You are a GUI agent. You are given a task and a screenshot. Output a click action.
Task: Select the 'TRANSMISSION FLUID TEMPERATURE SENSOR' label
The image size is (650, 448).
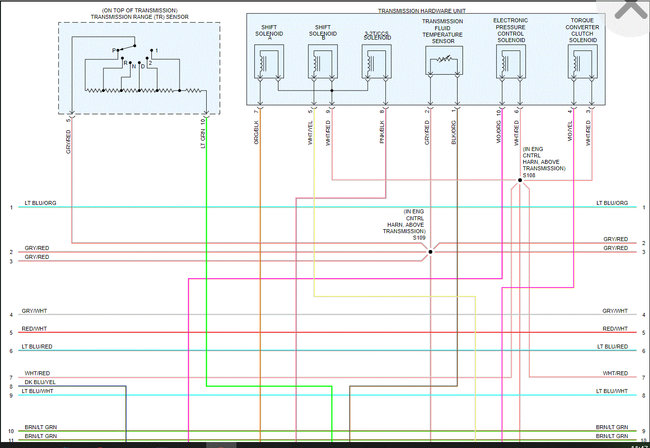coord(443,31)
